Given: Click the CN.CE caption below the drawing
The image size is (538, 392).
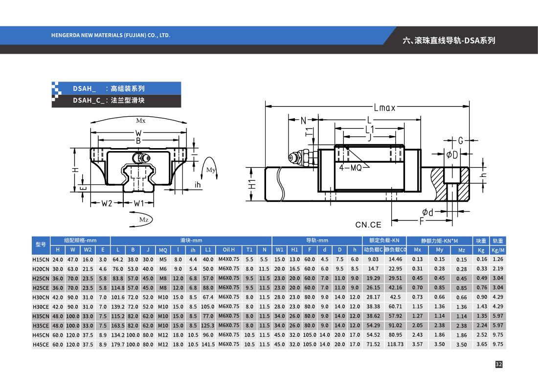Looking at the screenshot, I should pos(368,225).
